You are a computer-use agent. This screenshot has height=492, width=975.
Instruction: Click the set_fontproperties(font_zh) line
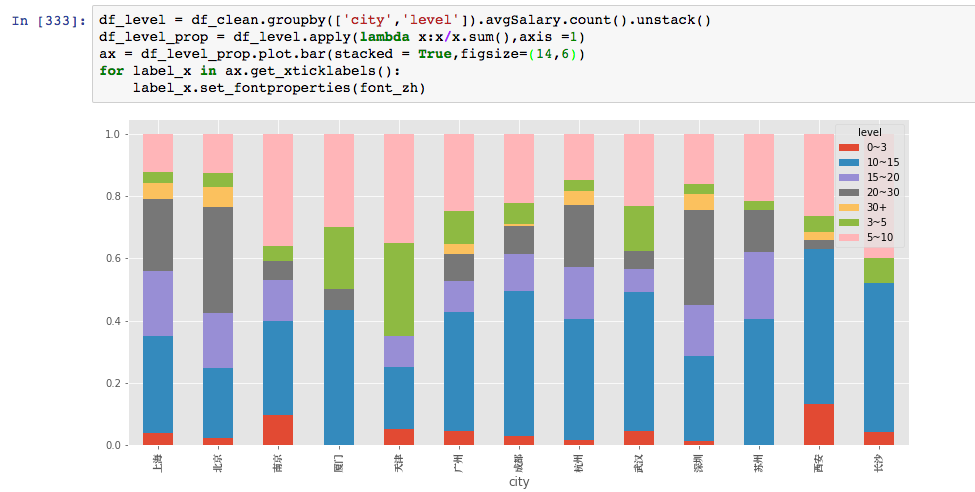279,88
